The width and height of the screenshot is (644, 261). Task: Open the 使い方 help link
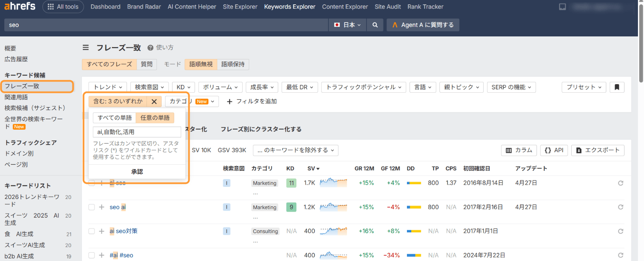161,48
